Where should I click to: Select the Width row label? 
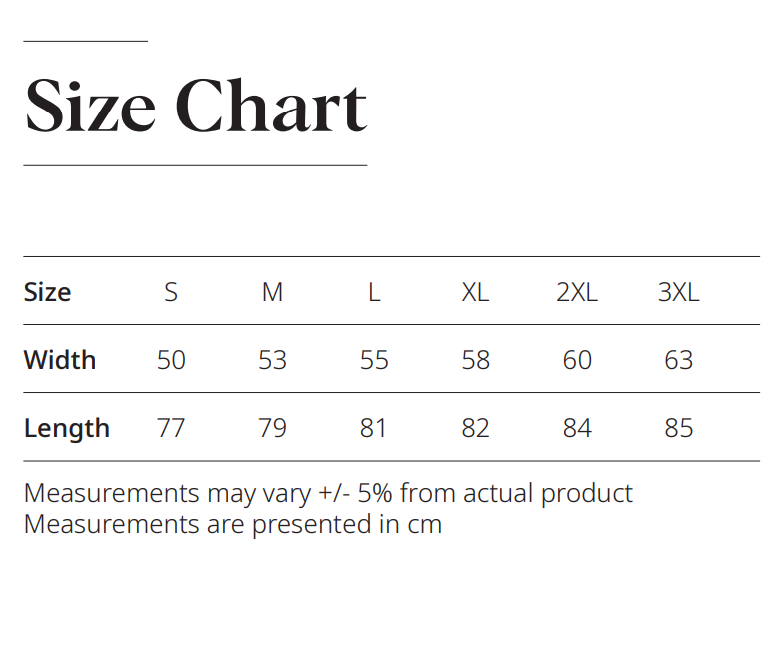60,360
